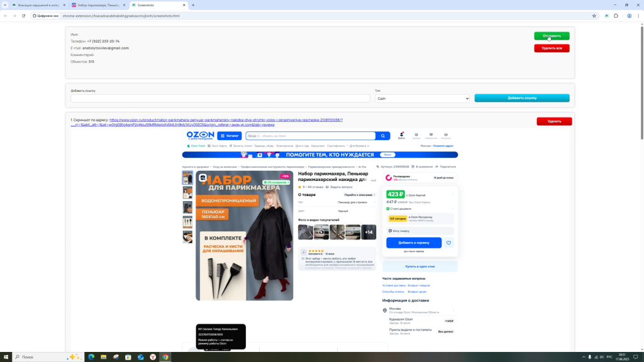Open the Windows Start menu
644x362 pixels.
click(x=6, y=357)
